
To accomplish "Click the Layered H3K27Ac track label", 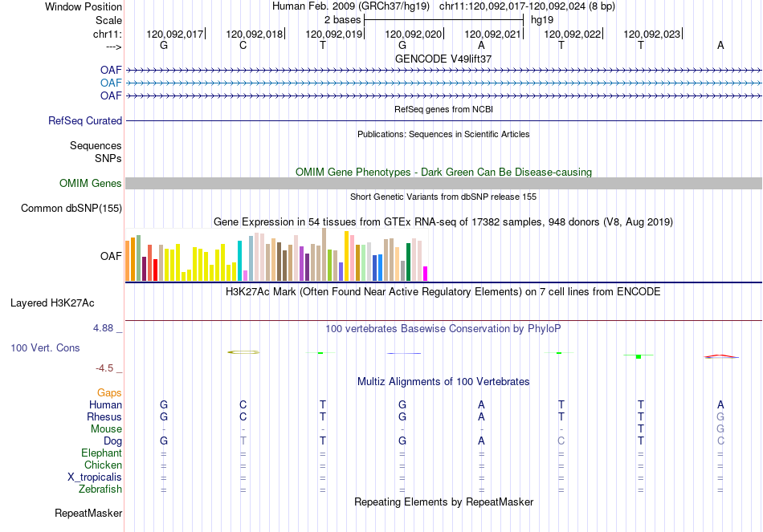I will click(52, 303).
